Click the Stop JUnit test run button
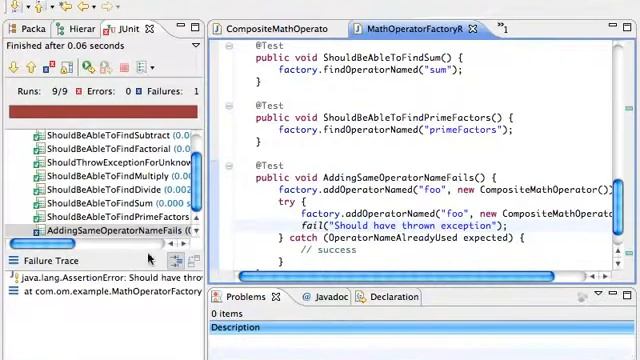The width and height of the screenshot is (640, 360). click(x=124, y=68)
